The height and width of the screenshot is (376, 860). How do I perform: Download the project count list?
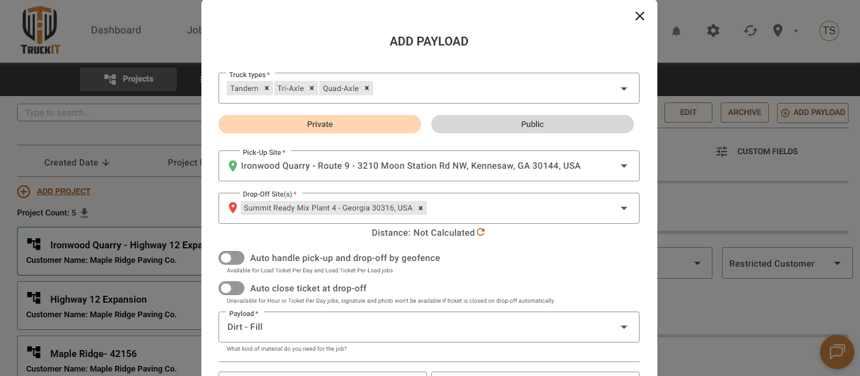coord(84,213)
